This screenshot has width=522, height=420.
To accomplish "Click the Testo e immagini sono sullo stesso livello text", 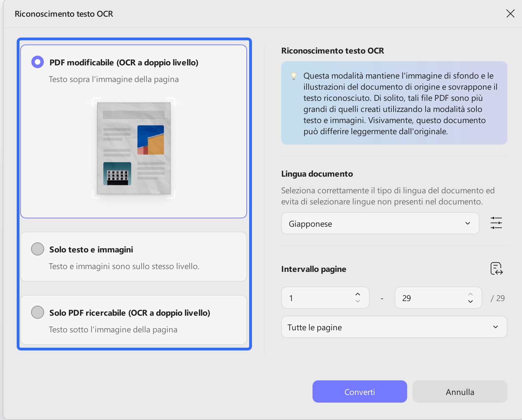I will (124, 266).
